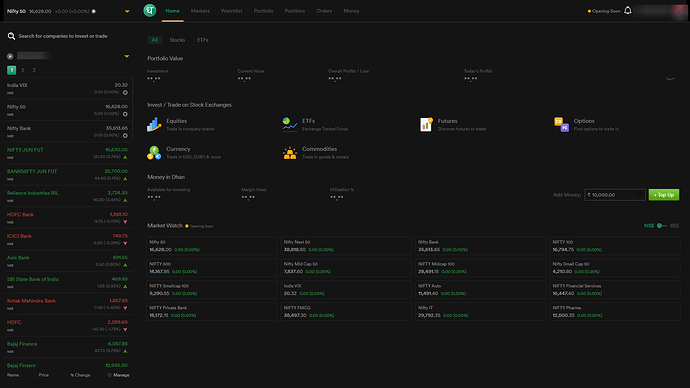This screenshot has width=690, height=388.
Task: Click the search magnifier icon
Action: [11, 36]
